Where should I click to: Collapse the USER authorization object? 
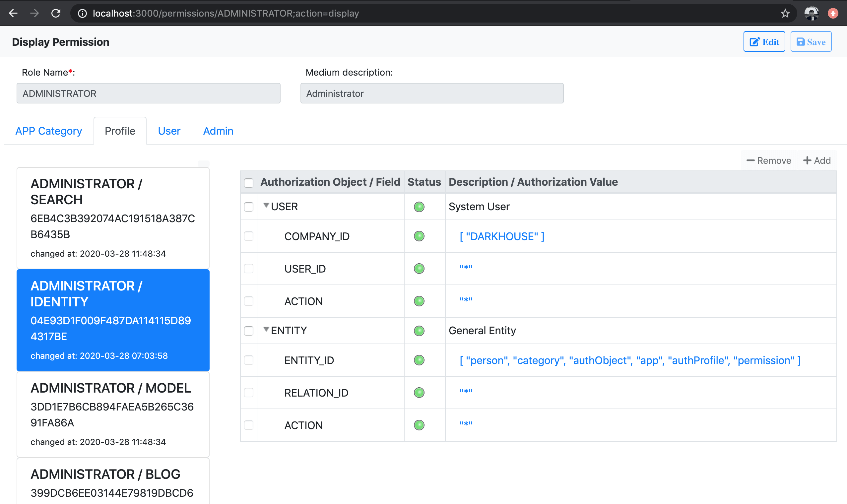click(266, 206)
